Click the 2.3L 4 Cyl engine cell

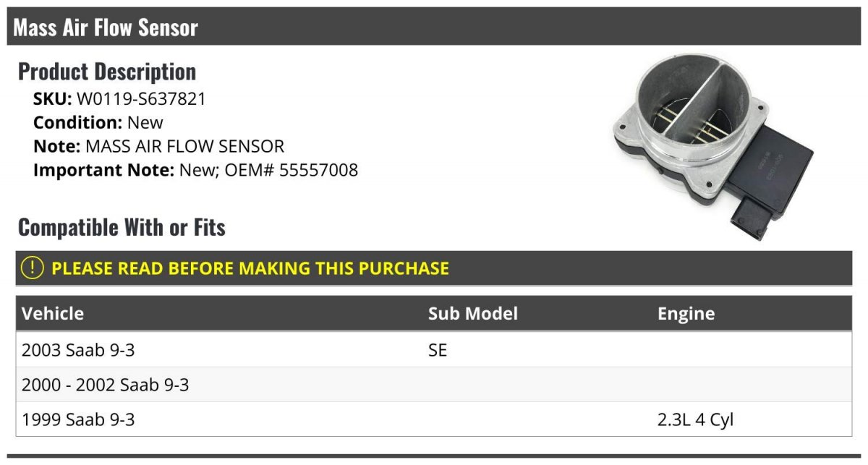click(x=695, y=419)
